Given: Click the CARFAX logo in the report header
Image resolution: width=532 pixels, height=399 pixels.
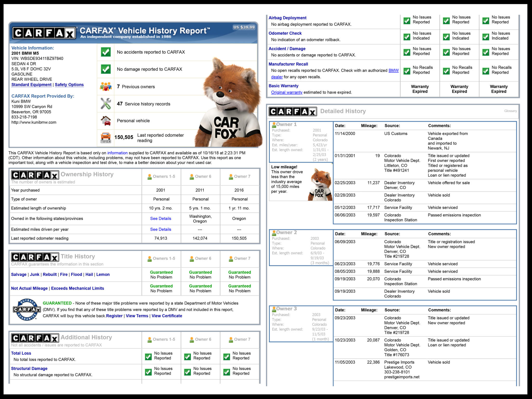Looking at the screenshot, I should 44,33.
